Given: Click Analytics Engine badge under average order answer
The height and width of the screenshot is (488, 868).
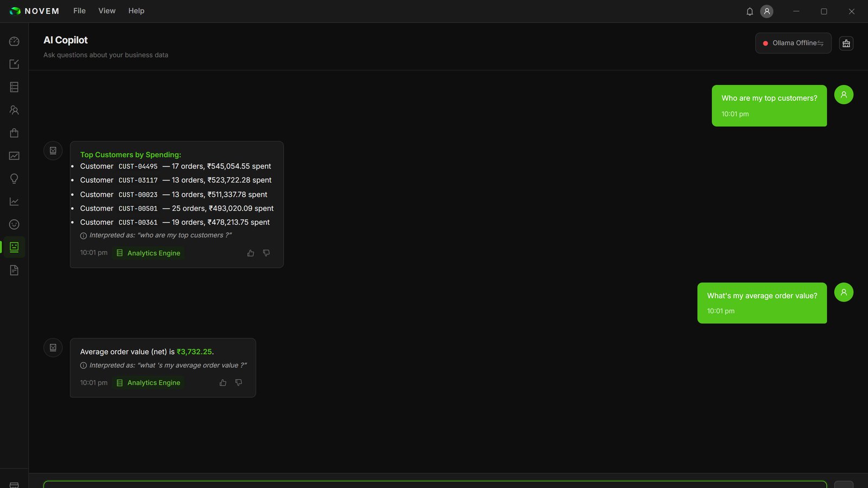Looking at the screenshot, I should click(x=148, y=383).
